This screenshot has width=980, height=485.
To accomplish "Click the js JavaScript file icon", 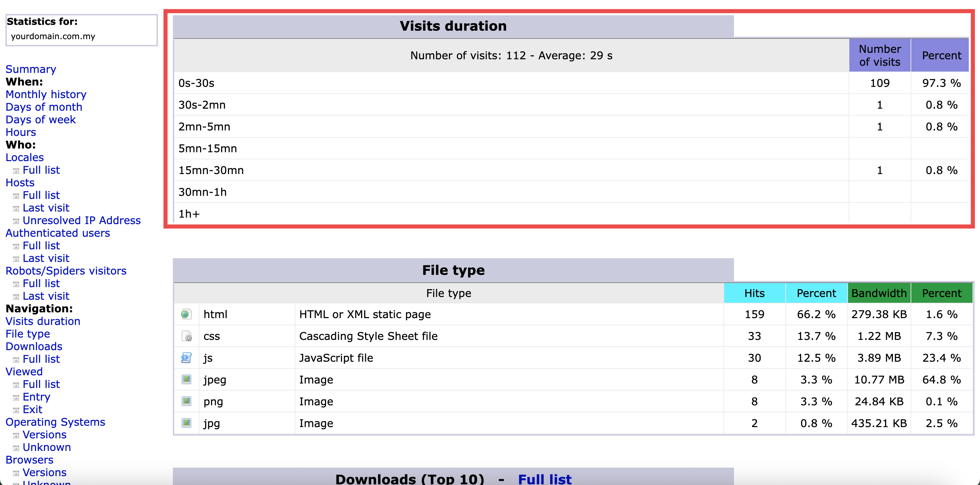I will [x=186, y=358].
